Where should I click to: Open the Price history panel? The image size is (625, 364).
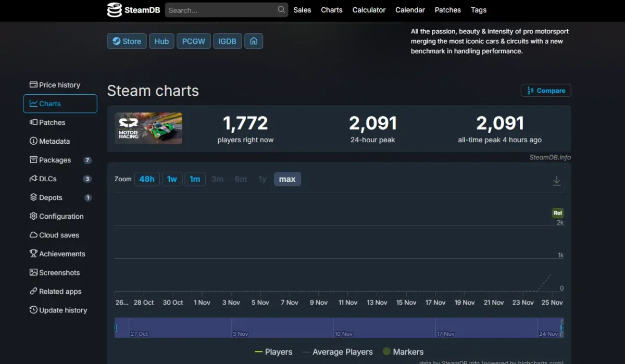59,84
